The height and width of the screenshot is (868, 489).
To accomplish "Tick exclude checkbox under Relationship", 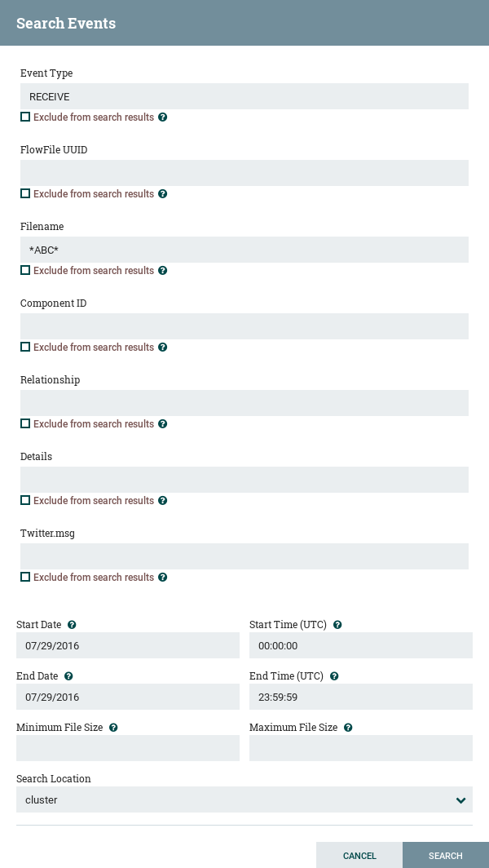I will 25,423.
